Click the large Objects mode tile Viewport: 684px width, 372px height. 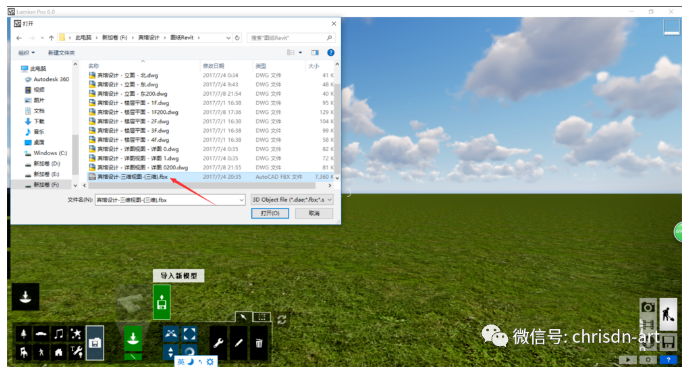tap(26, 297)
